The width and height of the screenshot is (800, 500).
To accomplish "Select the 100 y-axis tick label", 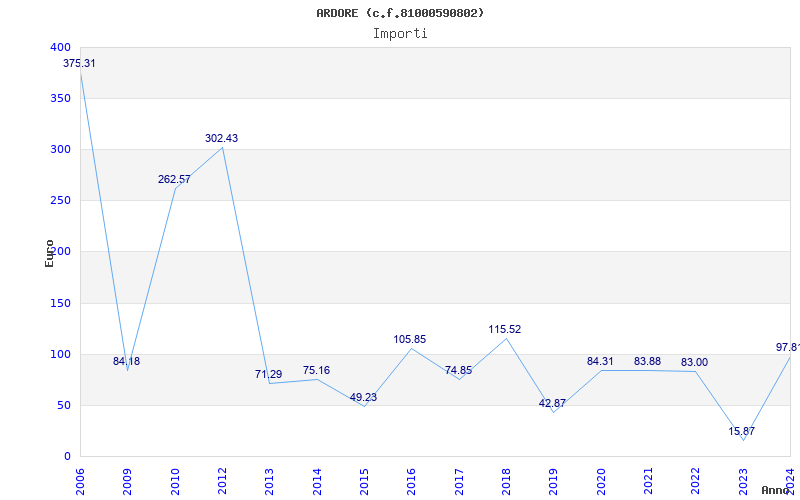I will coord(60,355).
